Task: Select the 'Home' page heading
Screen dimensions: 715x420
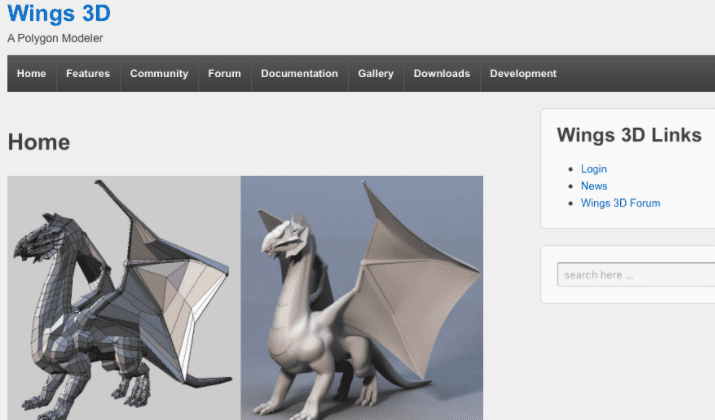Action: click(39, 142)
